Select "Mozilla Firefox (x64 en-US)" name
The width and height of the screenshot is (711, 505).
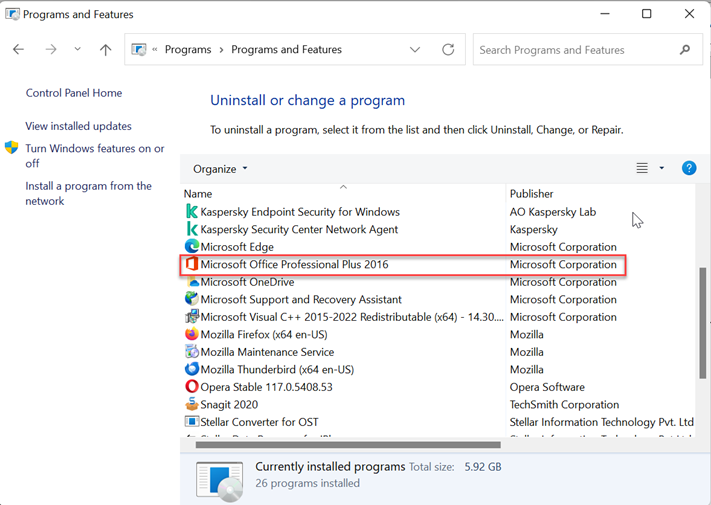point(264,335)
